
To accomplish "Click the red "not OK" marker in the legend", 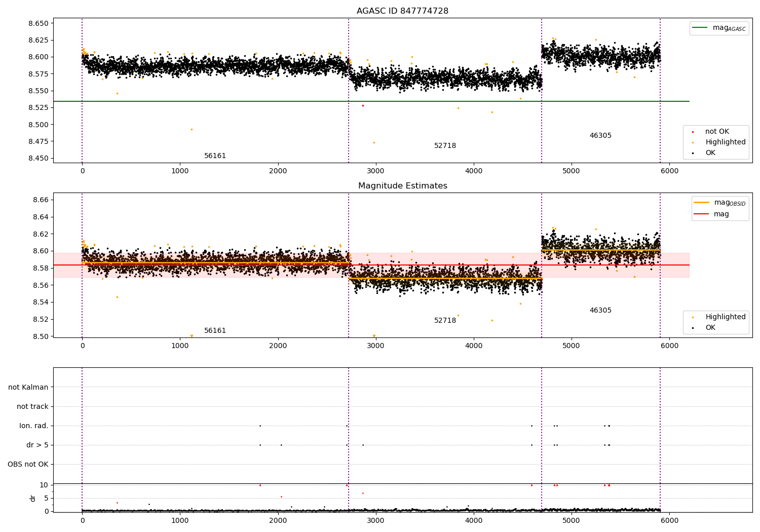I will coord(693,132).
